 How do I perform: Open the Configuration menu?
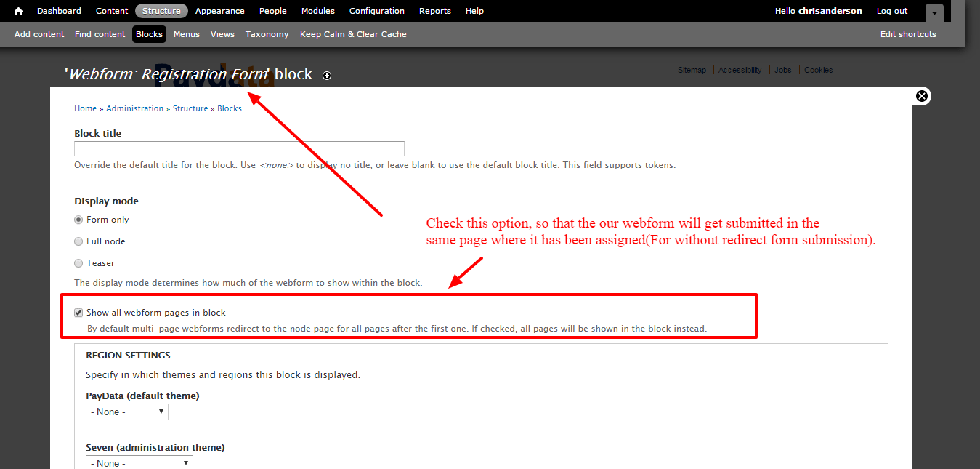point(377,11)
